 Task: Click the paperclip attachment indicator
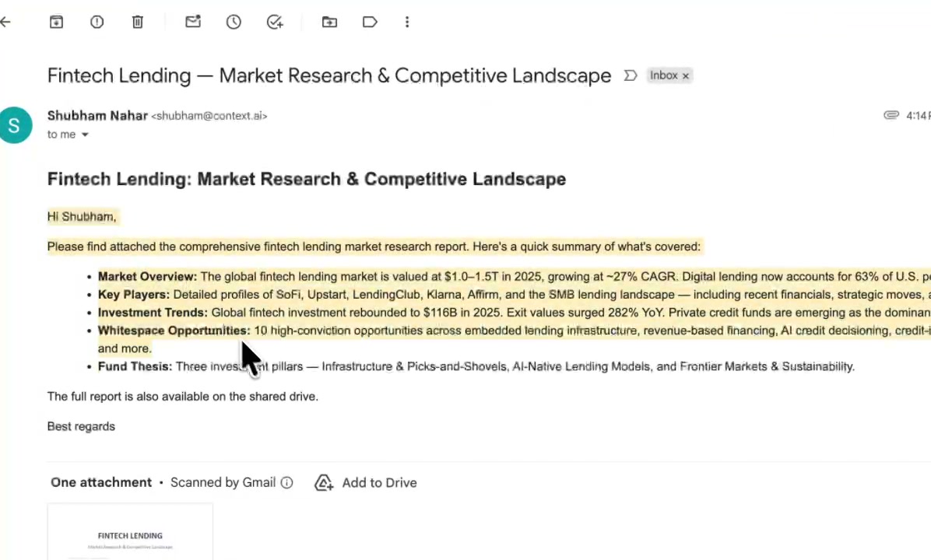(x=891, y=115)
